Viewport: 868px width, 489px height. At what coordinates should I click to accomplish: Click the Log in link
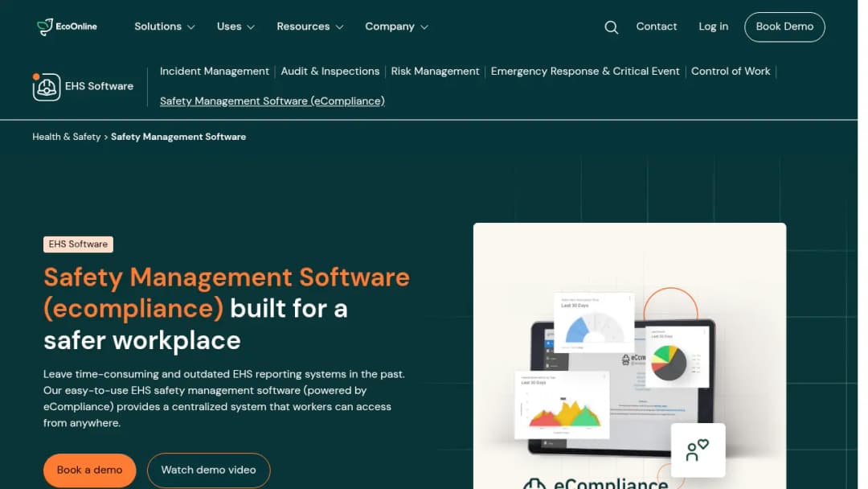coord(713,27)
